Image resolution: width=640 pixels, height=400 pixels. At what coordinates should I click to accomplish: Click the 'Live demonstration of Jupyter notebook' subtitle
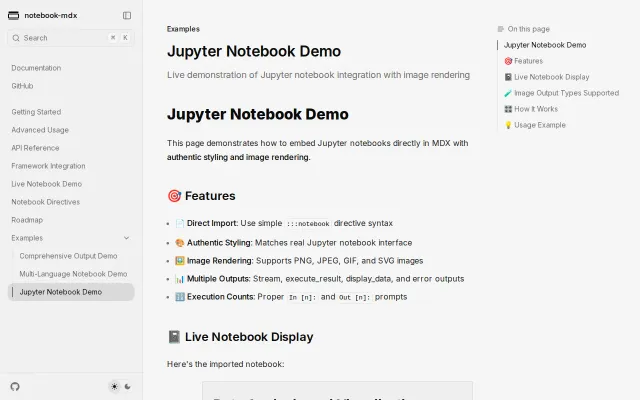318,75
